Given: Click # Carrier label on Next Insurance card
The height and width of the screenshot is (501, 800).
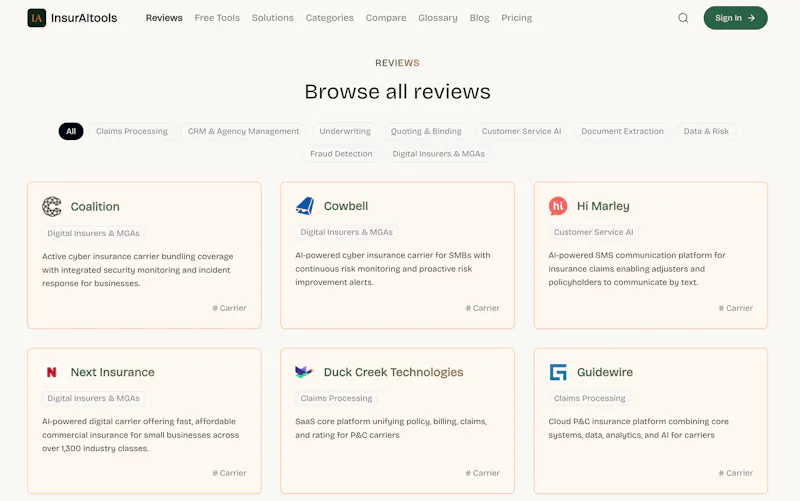Looking at the screenshot, I should (229, 473).
